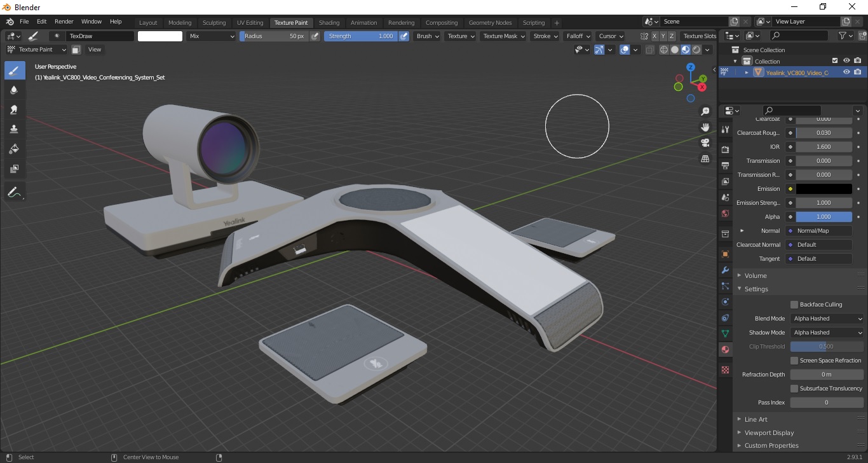Screen dimensions: 868x463
Task: Open the Shadow Mode dropdown
Action: [x=827, y=333]
